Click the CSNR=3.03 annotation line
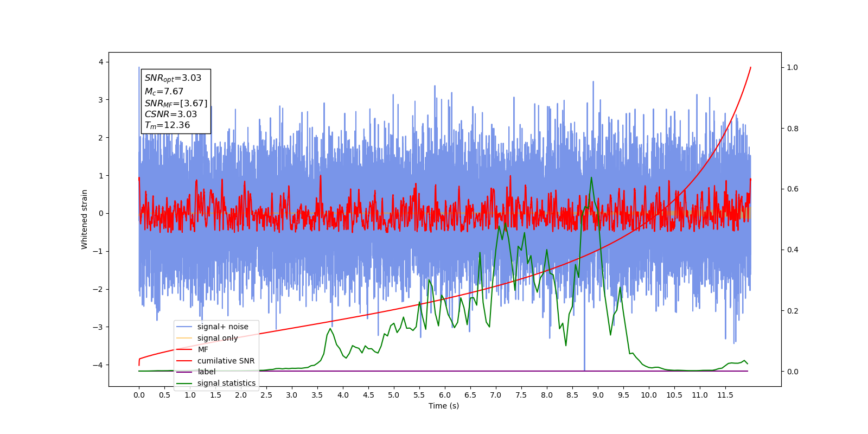Viewport: 868px width, 434px height. pos(171,114)
